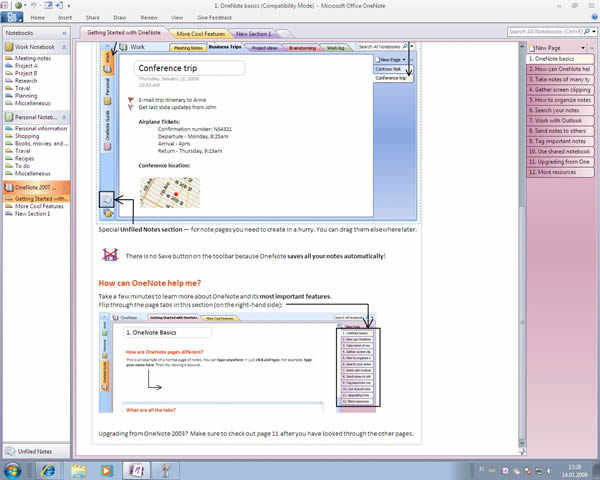Image resolution: width=600 pixels, height=480 pixels.
Task: Open Windows Media Player on taskbar
Action: (107, 470)
